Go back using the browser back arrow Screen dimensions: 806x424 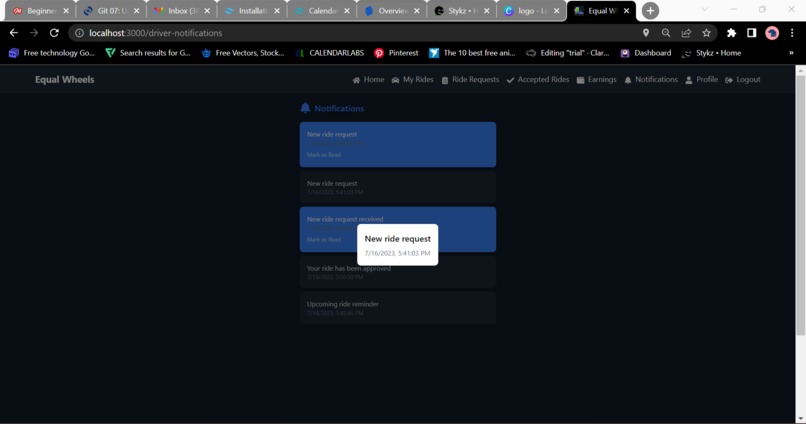click(x=14, y=33)
